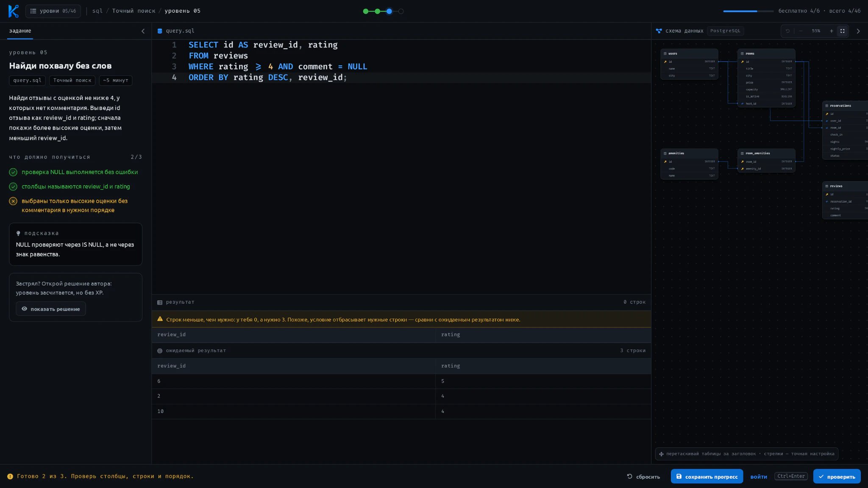
Task: Click сбросить reset button
Action: 643,477
